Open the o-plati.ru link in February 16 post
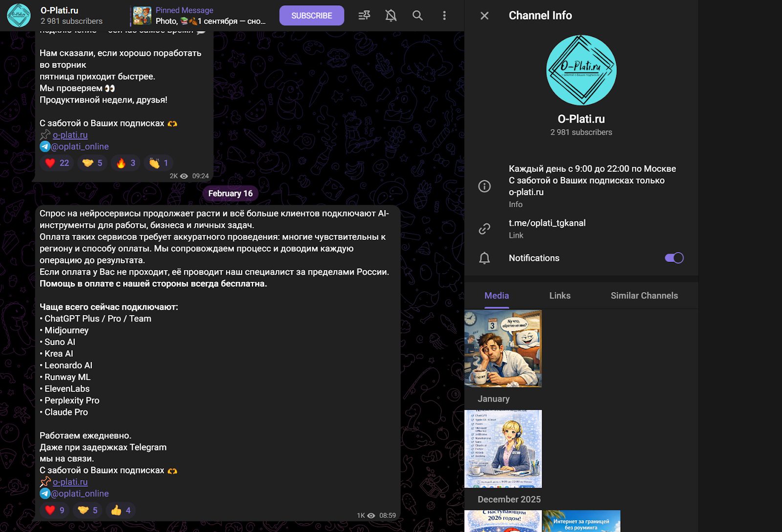 [x=70, y=482]
